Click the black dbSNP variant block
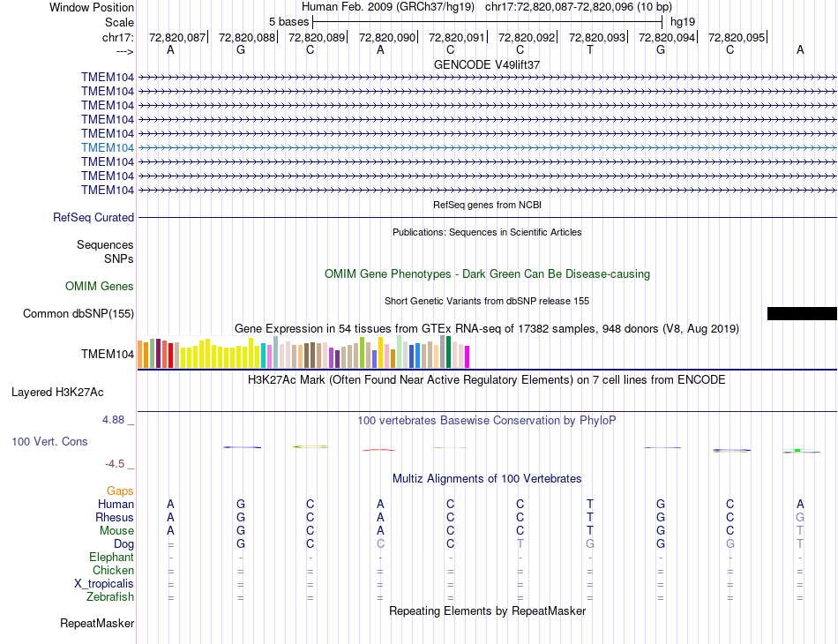Screen dimensions: 838x644 tap(802, 313)
